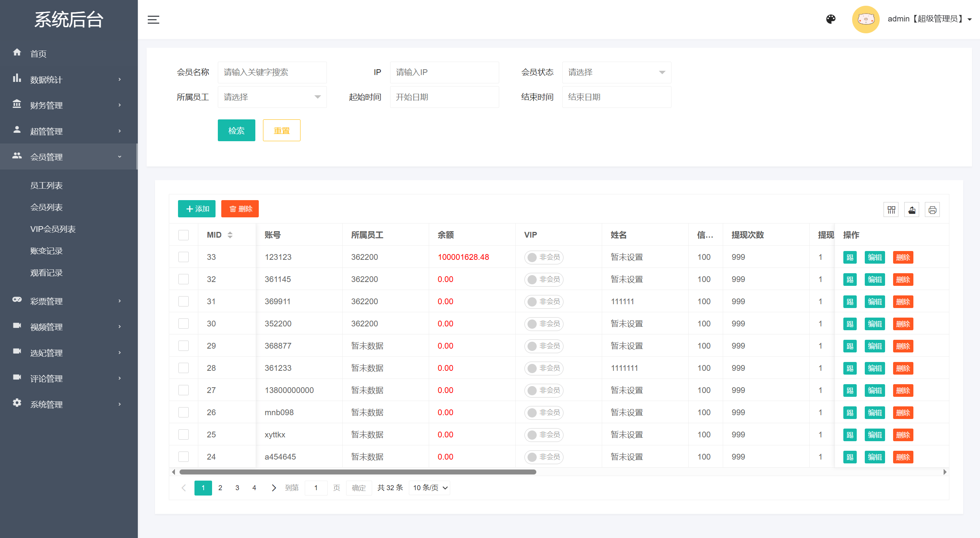Open VIP会员列表 in the sidebar
Screen dimensions: 980x538
[x=53, y=229]
